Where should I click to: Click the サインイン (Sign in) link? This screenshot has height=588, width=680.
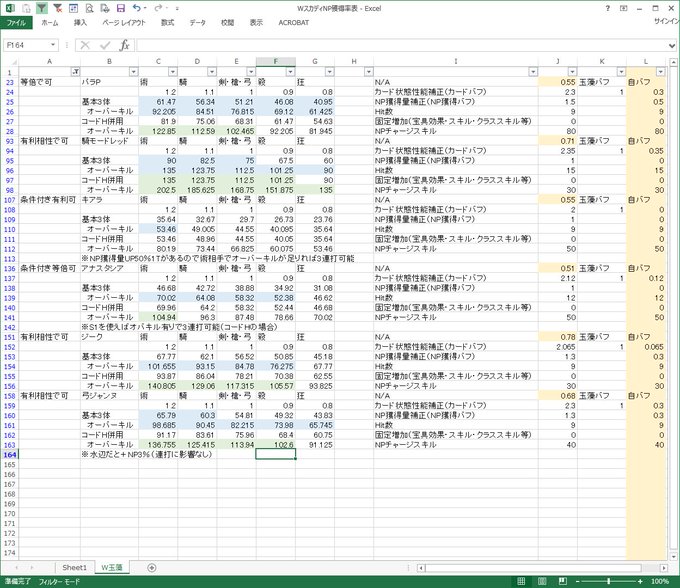pyautogui.click(x=667, y=21)
